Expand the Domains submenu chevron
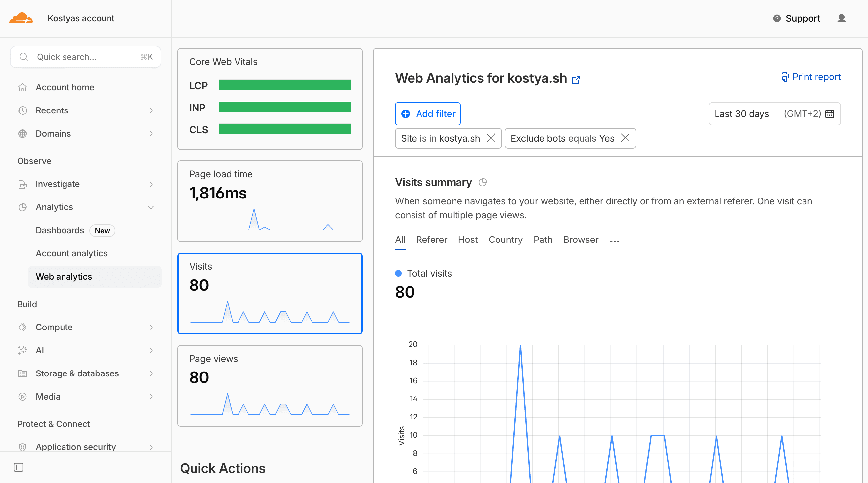Viewport: 868px width, 483px height. 151,134
